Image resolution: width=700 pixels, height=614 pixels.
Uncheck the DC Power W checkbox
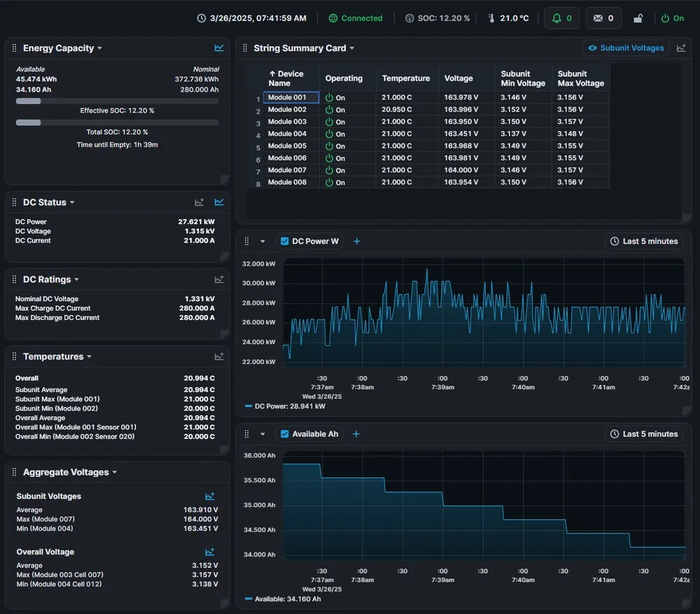(284, 242)
